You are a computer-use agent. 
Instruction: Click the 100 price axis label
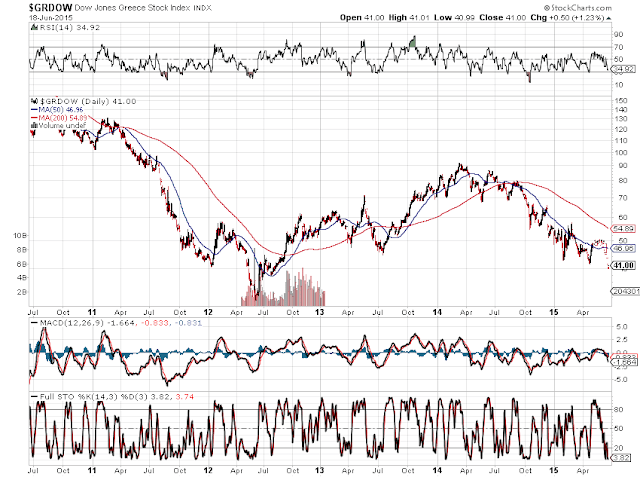pos(620,153)
